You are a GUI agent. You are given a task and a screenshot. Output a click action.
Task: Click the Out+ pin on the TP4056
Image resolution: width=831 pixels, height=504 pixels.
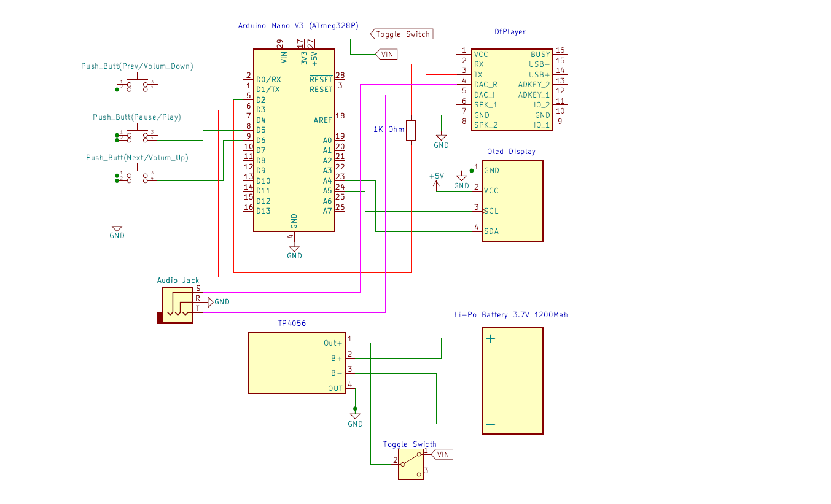click(x=334, y=343)
